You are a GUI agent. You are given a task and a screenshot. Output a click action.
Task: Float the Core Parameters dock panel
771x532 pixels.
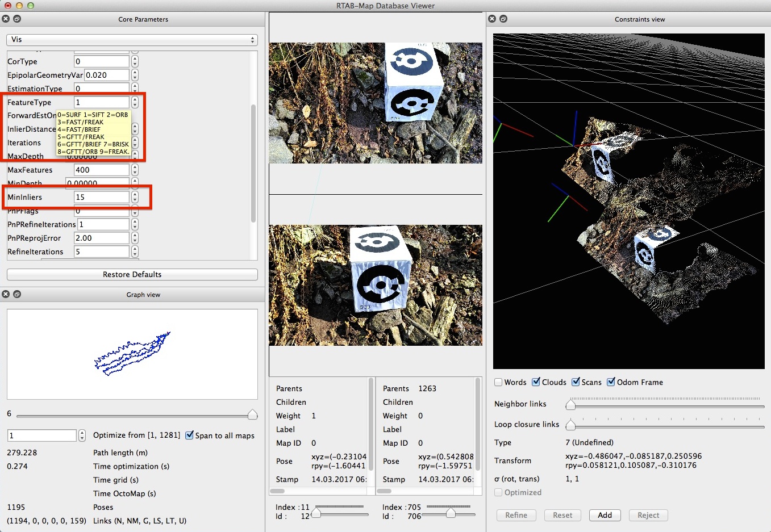coord(17,19)
